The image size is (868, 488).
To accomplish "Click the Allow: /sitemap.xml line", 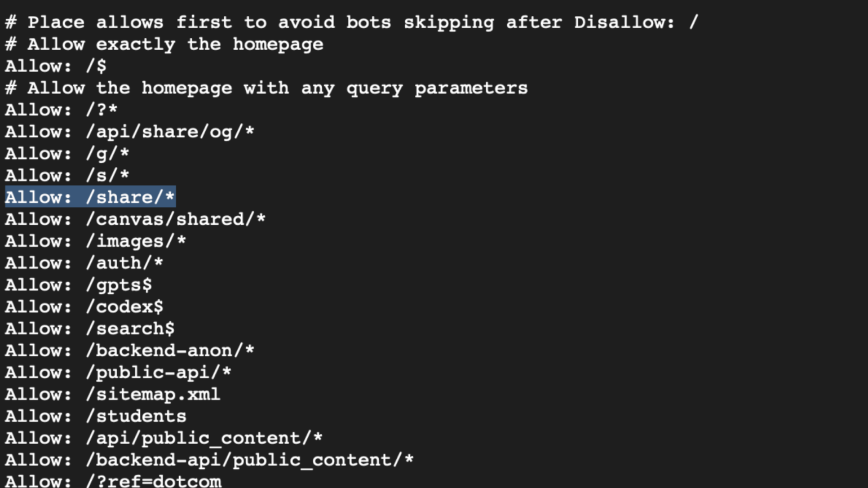I will (x=113, y=394).
